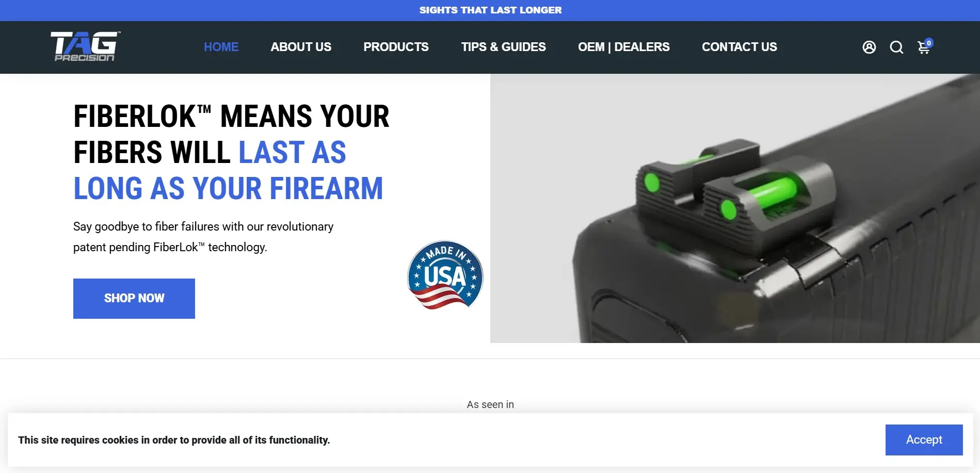Viewport: 980px width, 473px height.
Task: Click the patent pending FiberLok description
Action: [x=203, y=237]
